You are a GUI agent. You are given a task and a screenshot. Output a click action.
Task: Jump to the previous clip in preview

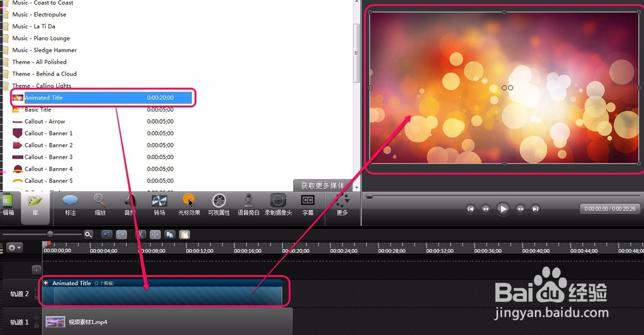tap(471, 209)
